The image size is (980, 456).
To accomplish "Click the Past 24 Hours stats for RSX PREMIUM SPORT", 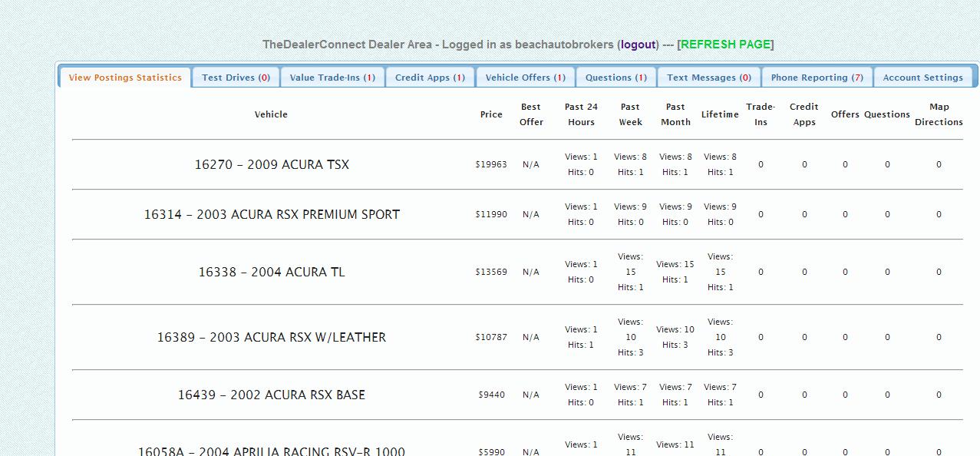I will (x=581, y=214).
